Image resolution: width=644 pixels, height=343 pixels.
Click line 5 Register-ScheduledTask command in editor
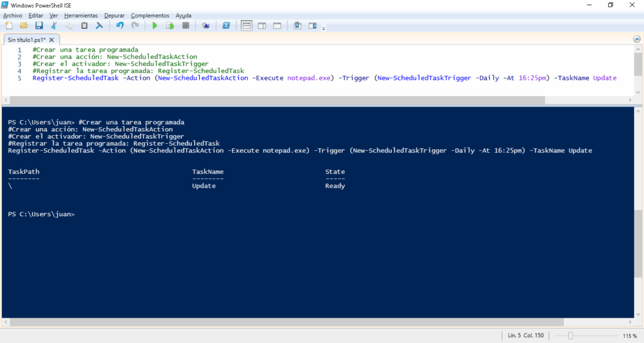click(325, 78)
